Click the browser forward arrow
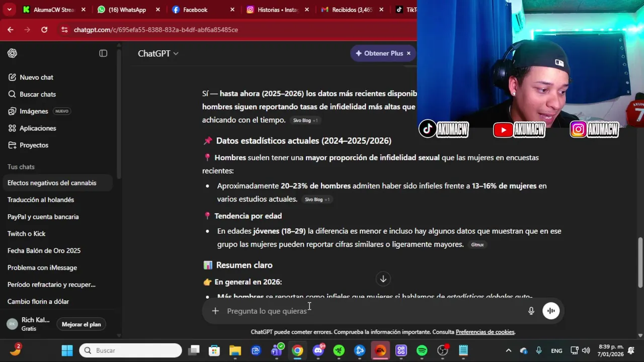This screenshot has width=644, height=362. [x=28, y=30]
